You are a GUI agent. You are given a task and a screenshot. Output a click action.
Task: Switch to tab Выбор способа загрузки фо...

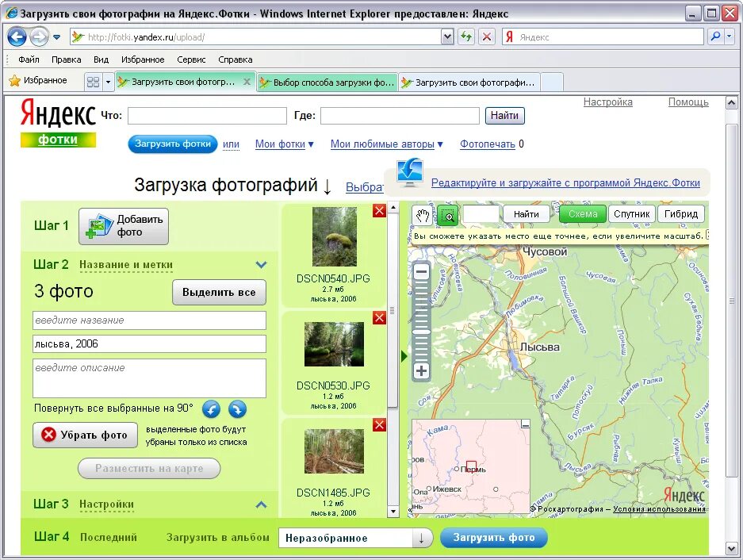point(327,82)
